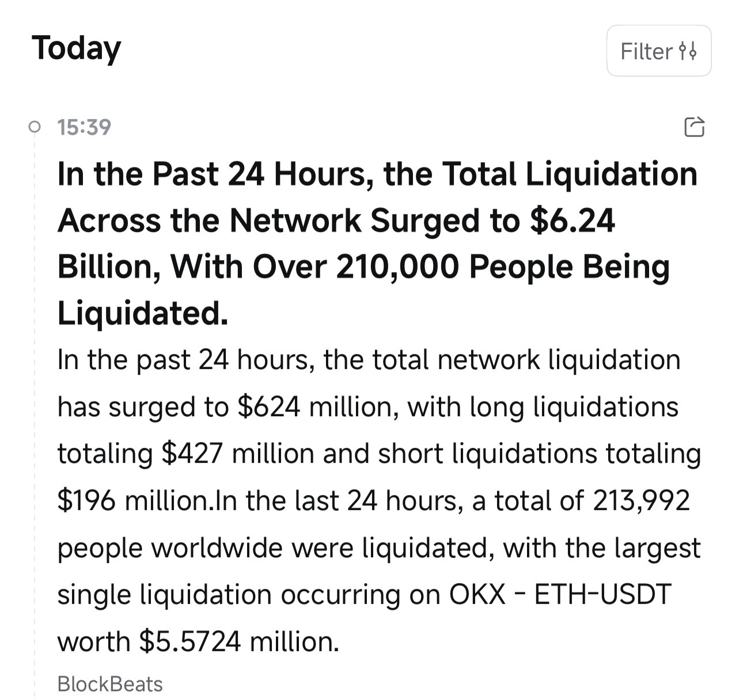Click '$427 million' long liquidations text
Viewport: 743px width, 700px height.
point(238,454)
